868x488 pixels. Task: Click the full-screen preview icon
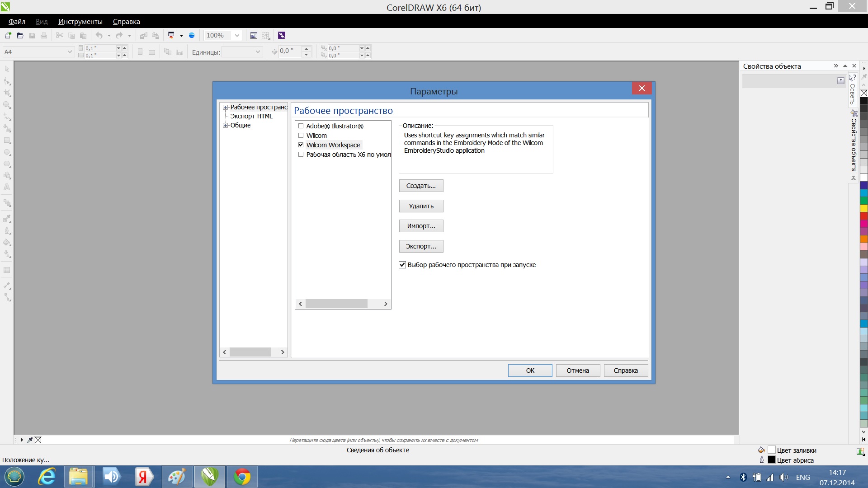click(x=254, y=35)
